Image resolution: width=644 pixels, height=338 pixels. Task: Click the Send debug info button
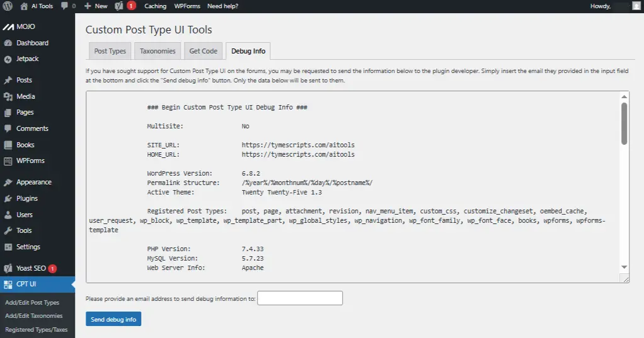[113, 319]
